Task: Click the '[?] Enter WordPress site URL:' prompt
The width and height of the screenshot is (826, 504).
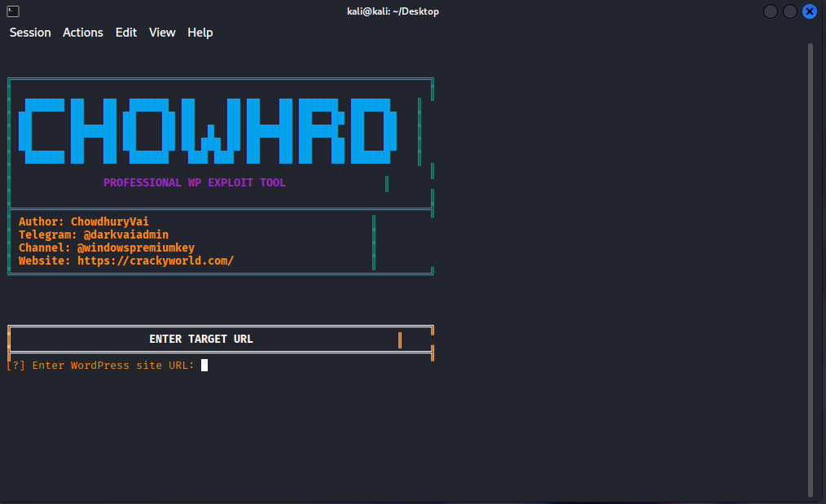Action: [x=100, y=366]
